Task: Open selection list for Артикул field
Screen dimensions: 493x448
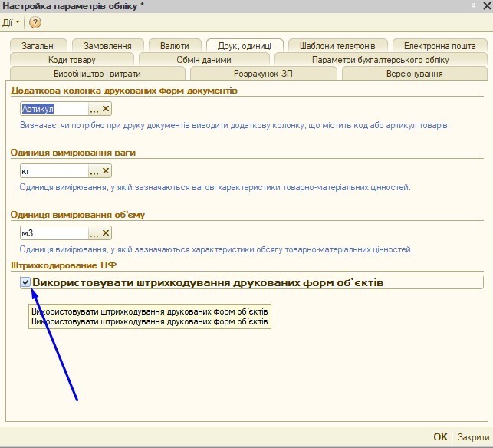Action: tap(94, 109)
